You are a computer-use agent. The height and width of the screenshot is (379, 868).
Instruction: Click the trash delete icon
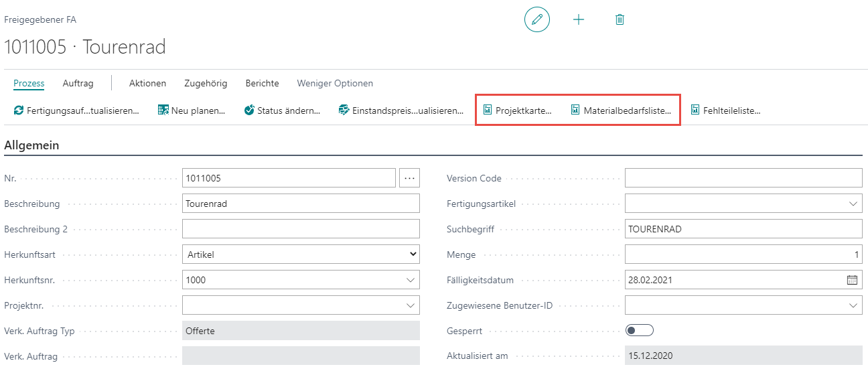click(620, 20)
